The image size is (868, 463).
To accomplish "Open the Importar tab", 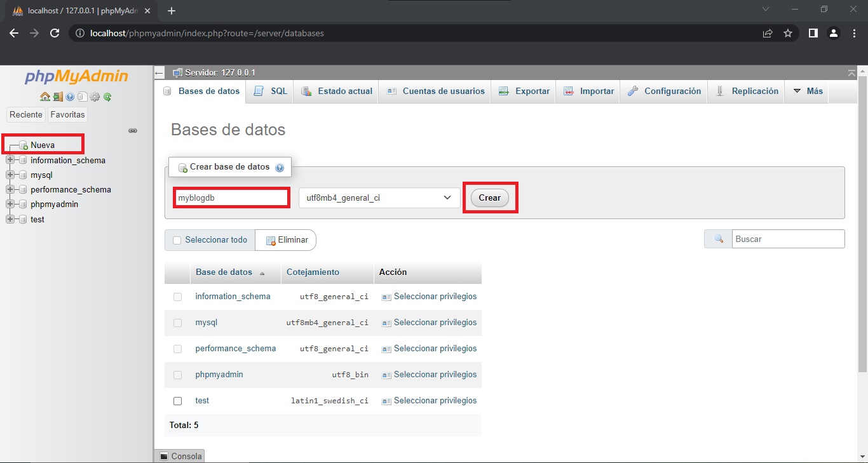I will (x=589, y=91).
